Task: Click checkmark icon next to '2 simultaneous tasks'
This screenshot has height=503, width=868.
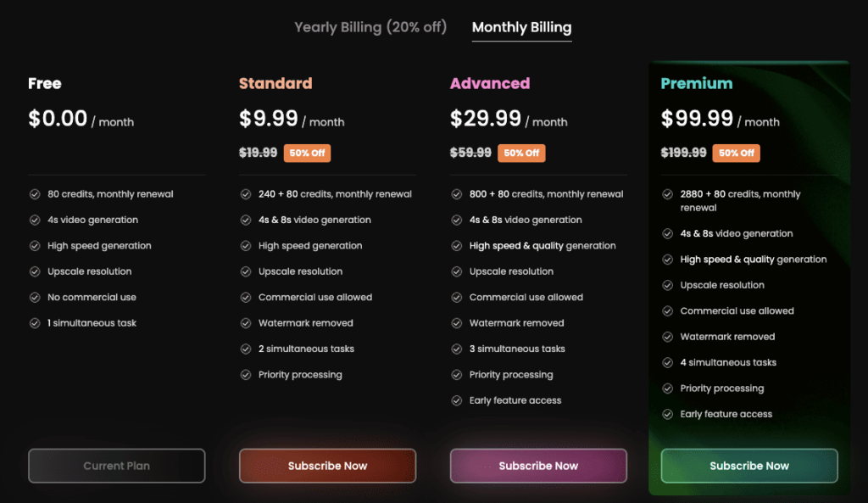Action: click(x=246, y=349)
